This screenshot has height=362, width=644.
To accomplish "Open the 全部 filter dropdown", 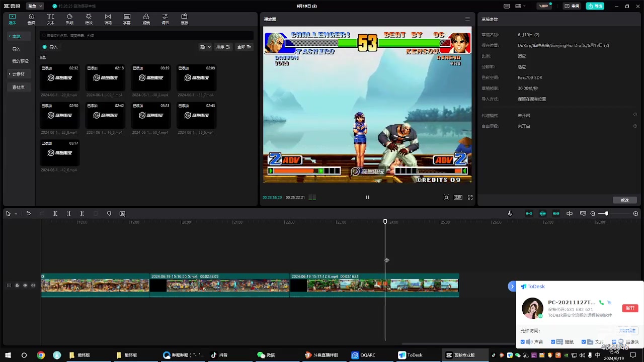I will point(244,47).
